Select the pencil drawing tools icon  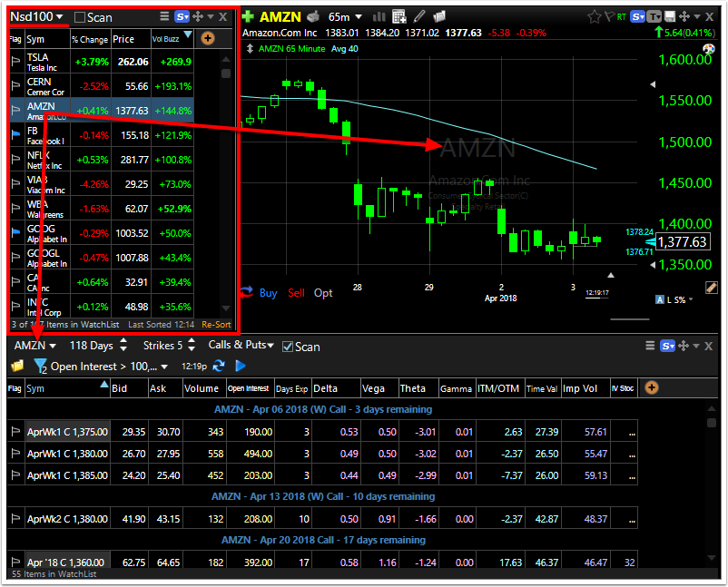click(x=419, y=16)
